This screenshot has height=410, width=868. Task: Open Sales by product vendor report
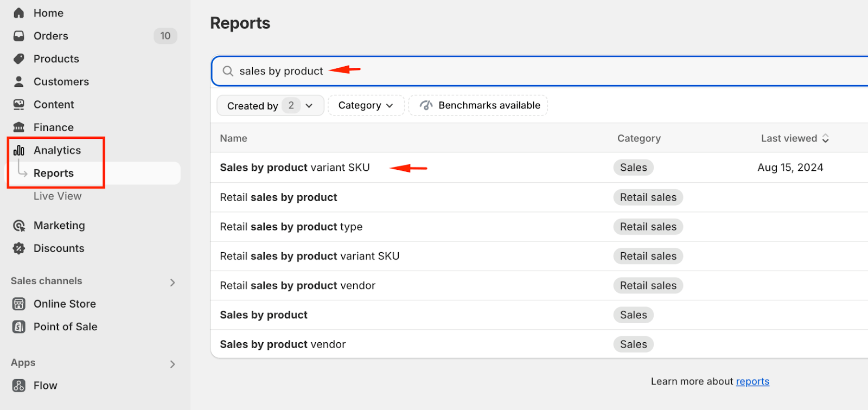(283, 344)
